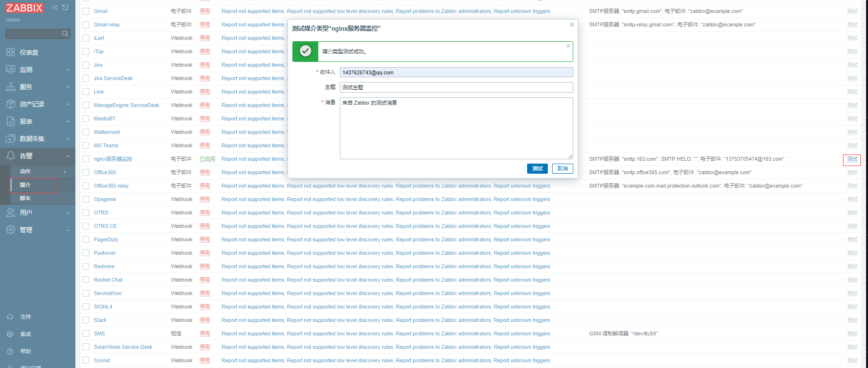Expand the 报表 menu chevron
The image size is (868, 368).
68,122
